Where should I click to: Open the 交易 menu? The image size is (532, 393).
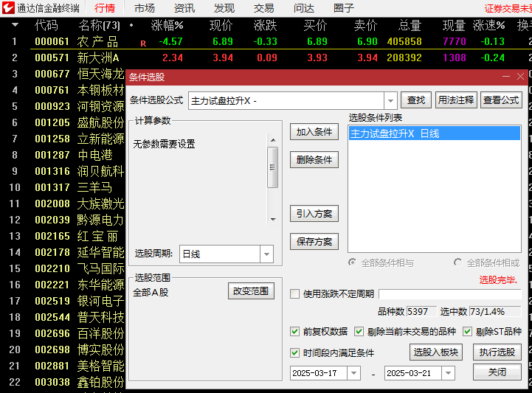[x=263, y=8]
